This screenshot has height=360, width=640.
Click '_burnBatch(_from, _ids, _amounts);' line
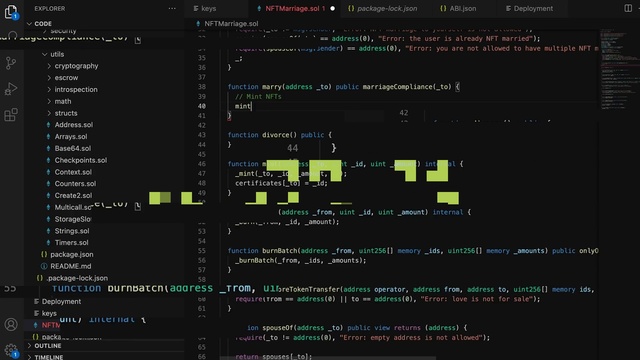[301, 260]
